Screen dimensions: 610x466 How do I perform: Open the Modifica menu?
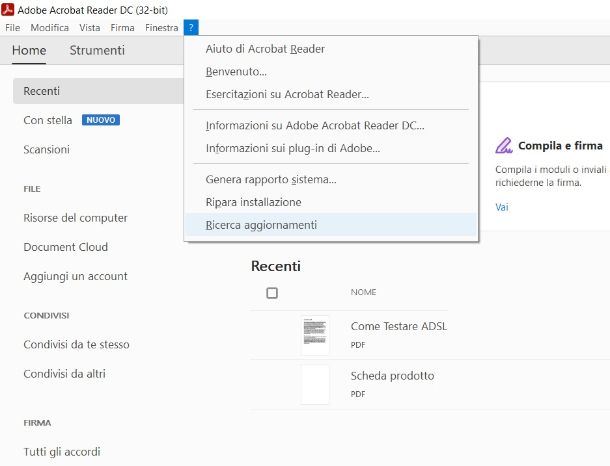point(50,28)
